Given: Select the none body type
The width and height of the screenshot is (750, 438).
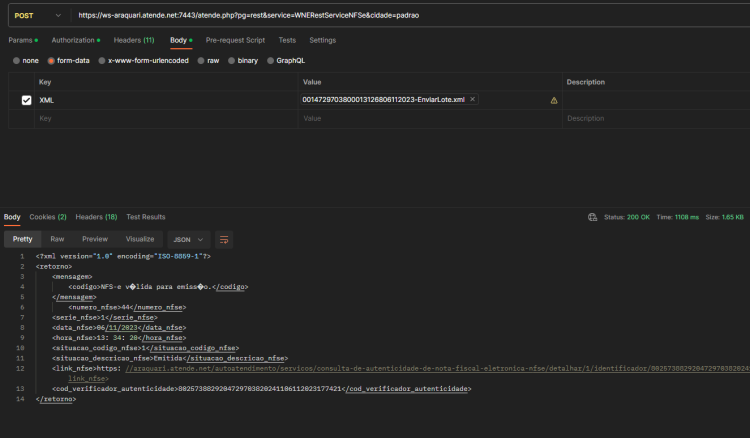Looking at the screenshot, I should coord(26,61).
